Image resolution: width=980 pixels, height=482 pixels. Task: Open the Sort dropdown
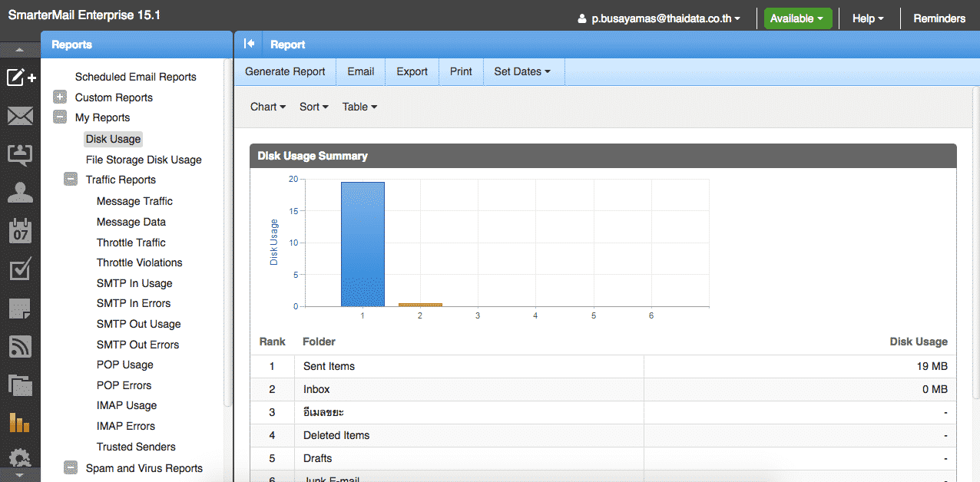[314, 107]
